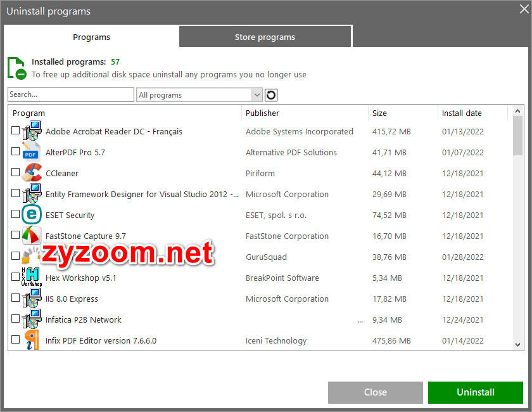Image resolution: width=532 pixels, height=412 pixels.
Task: Close the Uninstall programs window
Action: pyautogui.click(x=524, y=9)
